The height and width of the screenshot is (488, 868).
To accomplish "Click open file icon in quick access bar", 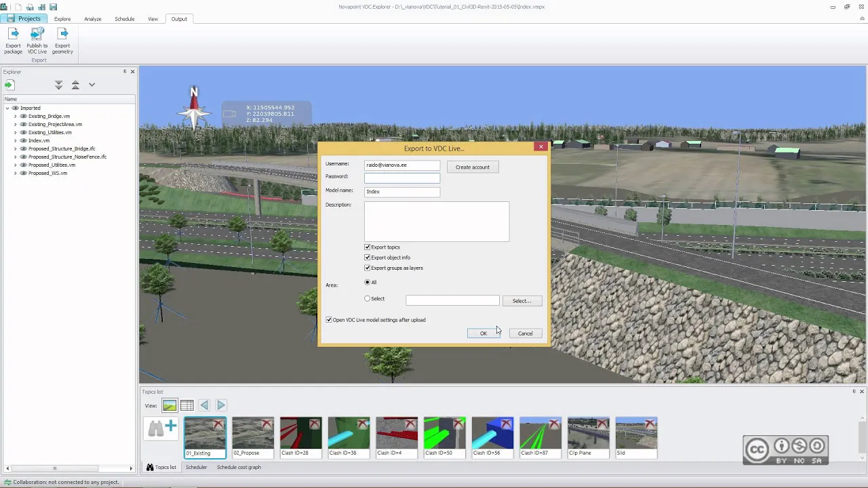I will [x=30, y=7].
